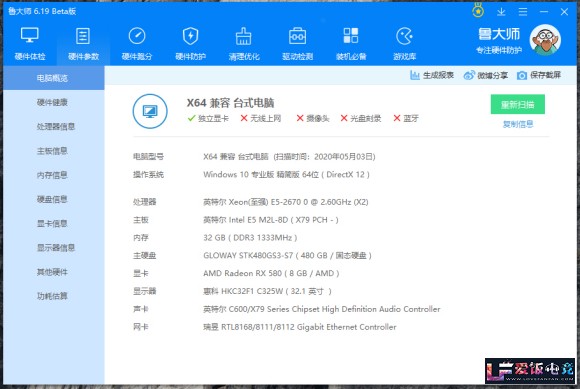Close the Lu Dashi window
Viewport: 580px width, 389px height.
(564, 12)
